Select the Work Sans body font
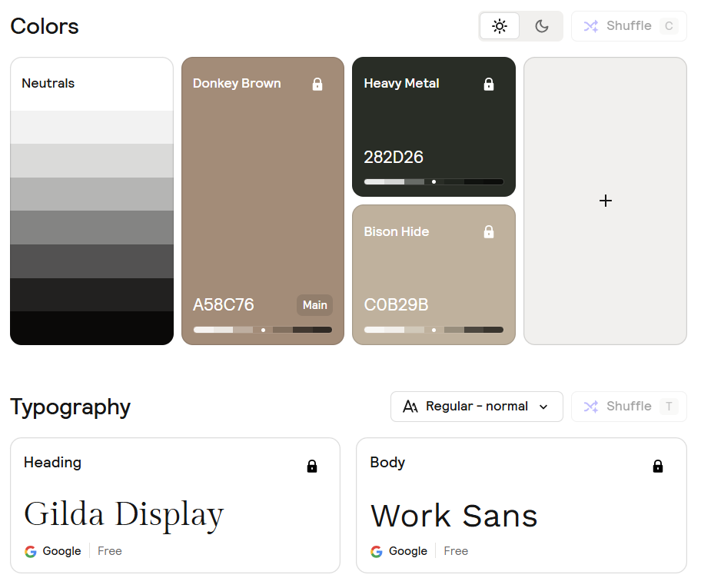This screenshot has height=588, width=701. click(x=453, y=516)
